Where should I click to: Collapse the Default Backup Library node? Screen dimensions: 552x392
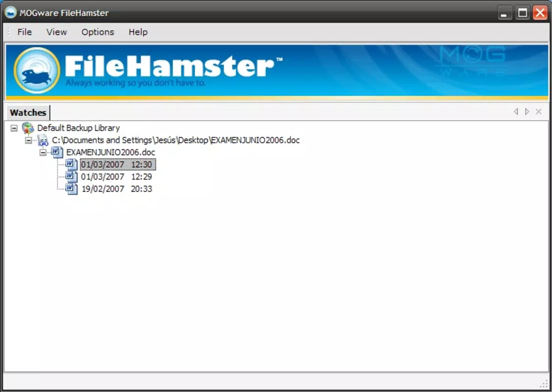pyautogui.click(x=14, y=128)
